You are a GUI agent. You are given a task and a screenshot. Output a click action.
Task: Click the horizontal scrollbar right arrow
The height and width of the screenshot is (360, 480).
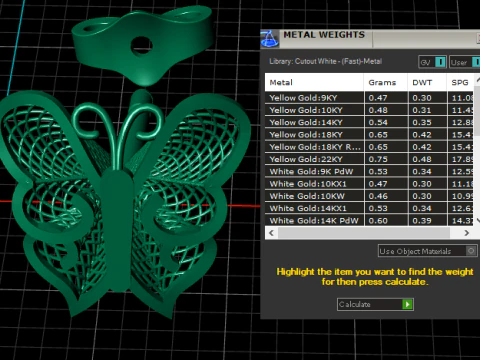point(467,233)
